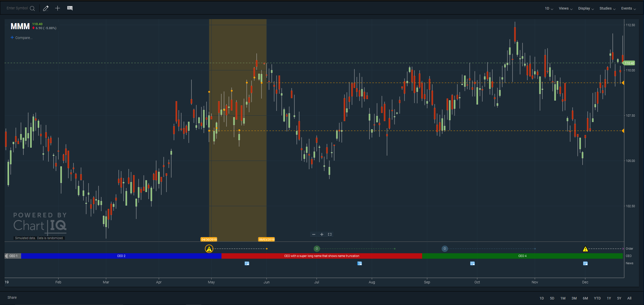The height and width of the screenshot is (305, 644).
Task: Click the Sep label on time axis
Action: coord(427,282)
